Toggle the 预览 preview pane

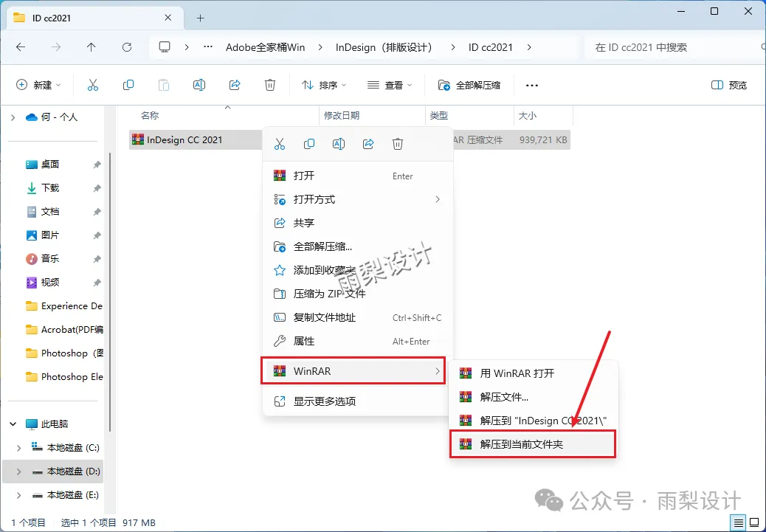pos(729,85)
